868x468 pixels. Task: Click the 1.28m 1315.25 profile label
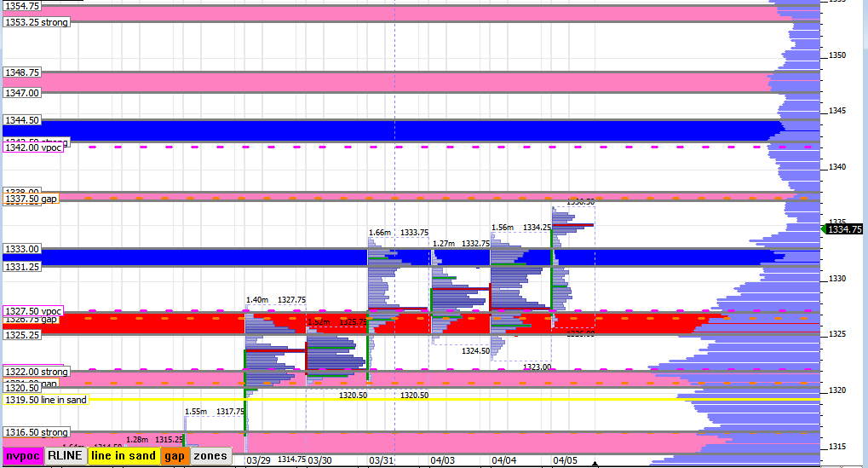(x=154, y=440)
